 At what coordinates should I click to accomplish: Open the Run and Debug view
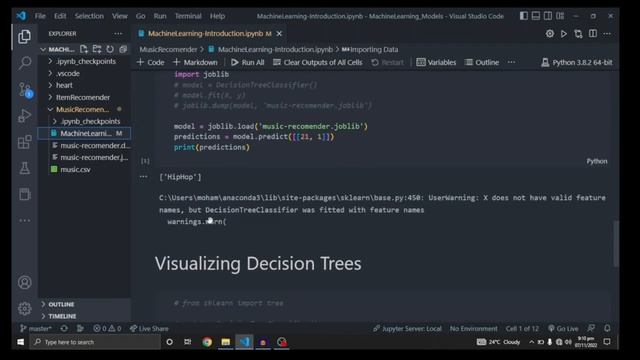click(x=24, y=116)
